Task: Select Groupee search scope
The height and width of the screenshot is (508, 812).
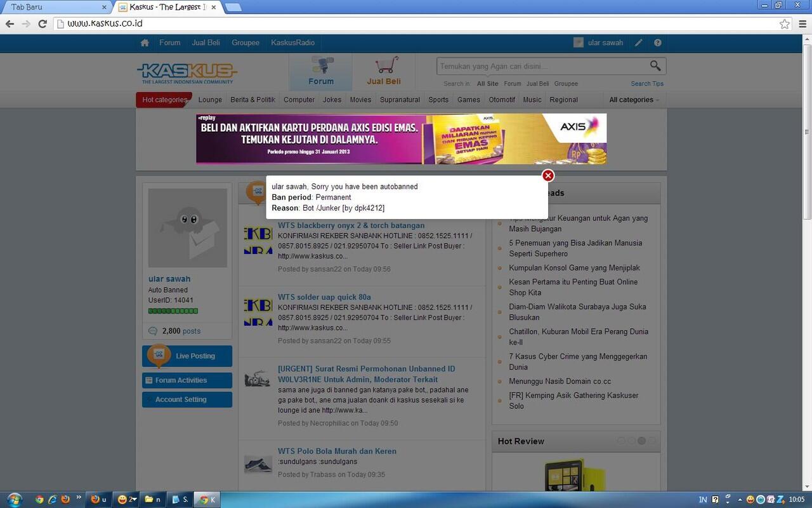Action: (x=566, y=83)
